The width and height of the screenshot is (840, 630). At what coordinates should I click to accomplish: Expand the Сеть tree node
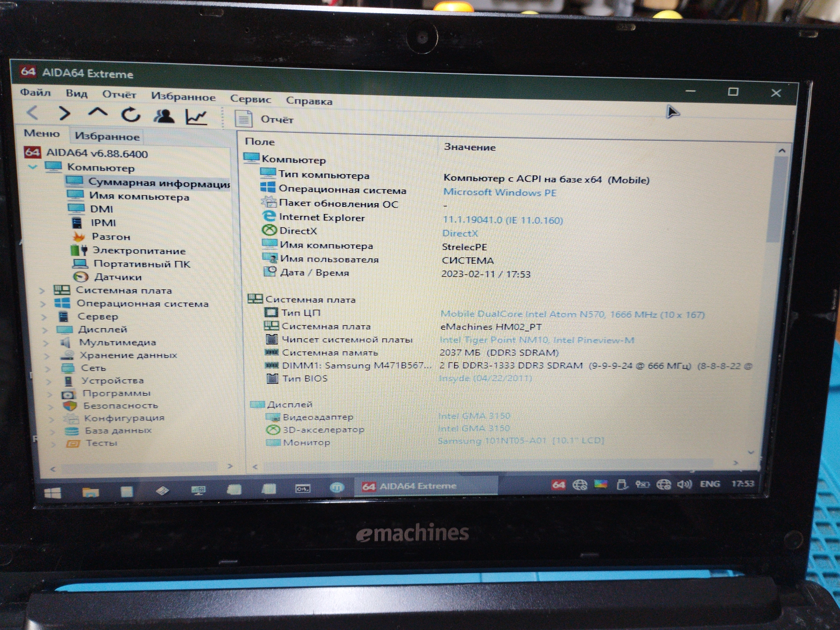click(x=47, y=368)
